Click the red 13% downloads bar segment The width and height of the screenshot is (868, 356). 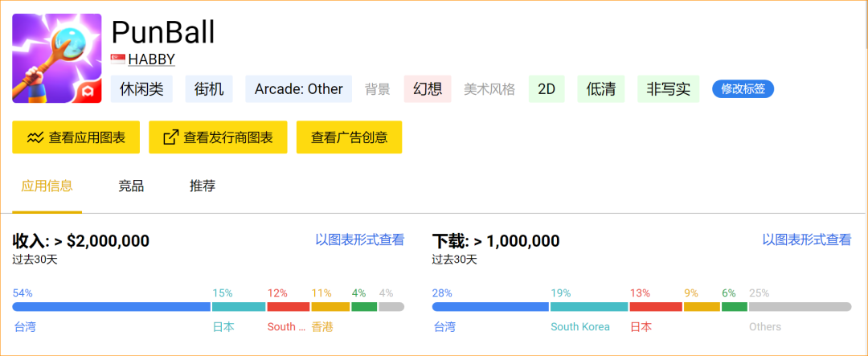(656, 307)
